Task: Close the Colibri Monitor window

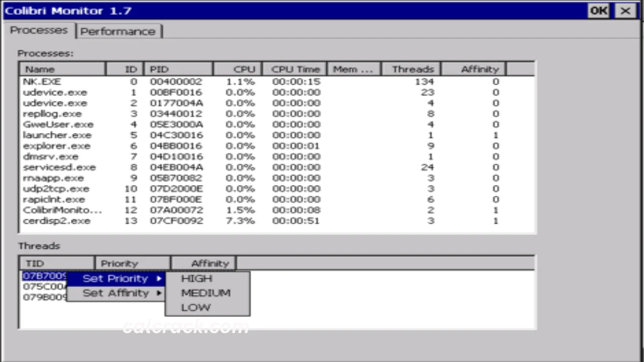Action: 624,11
